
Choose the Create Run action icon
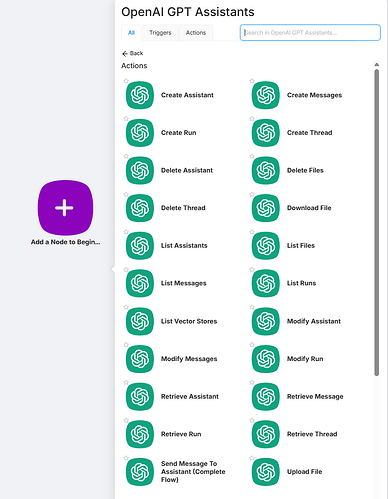(140, 133)
